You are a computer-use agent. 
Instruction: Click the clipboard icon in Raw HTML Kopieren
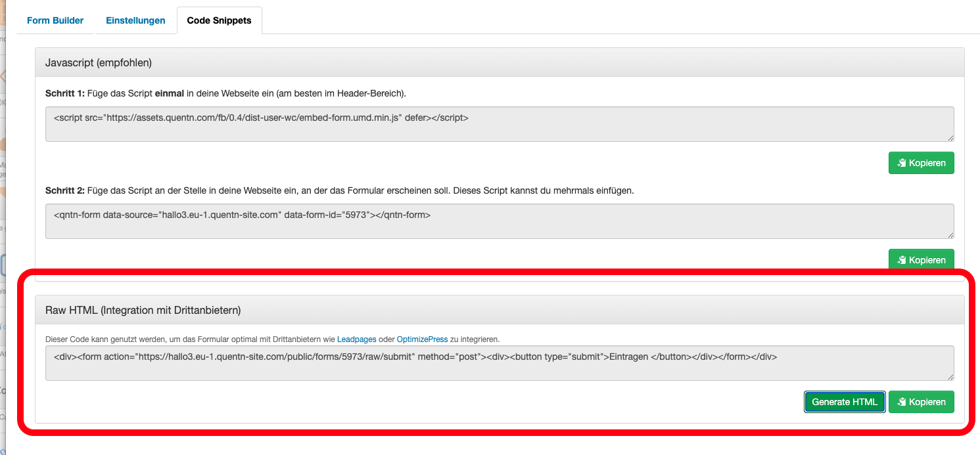[x=902, y=402]
